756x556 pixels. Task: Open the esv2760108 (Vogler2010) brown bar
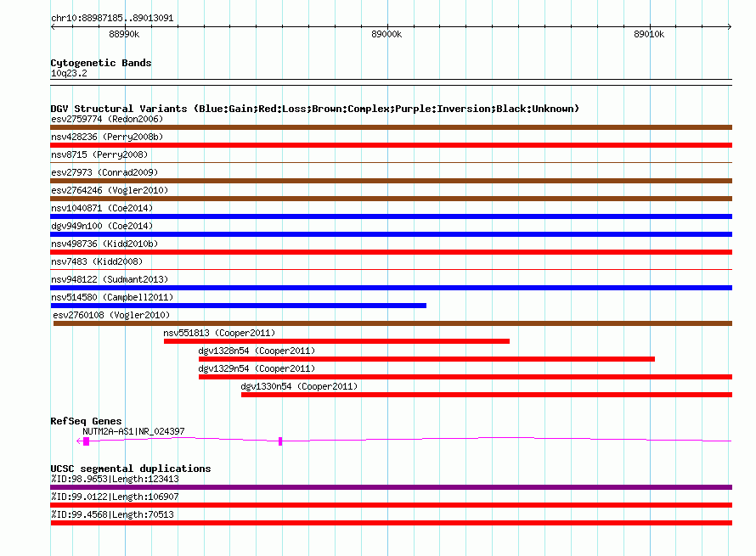[392, 323]
